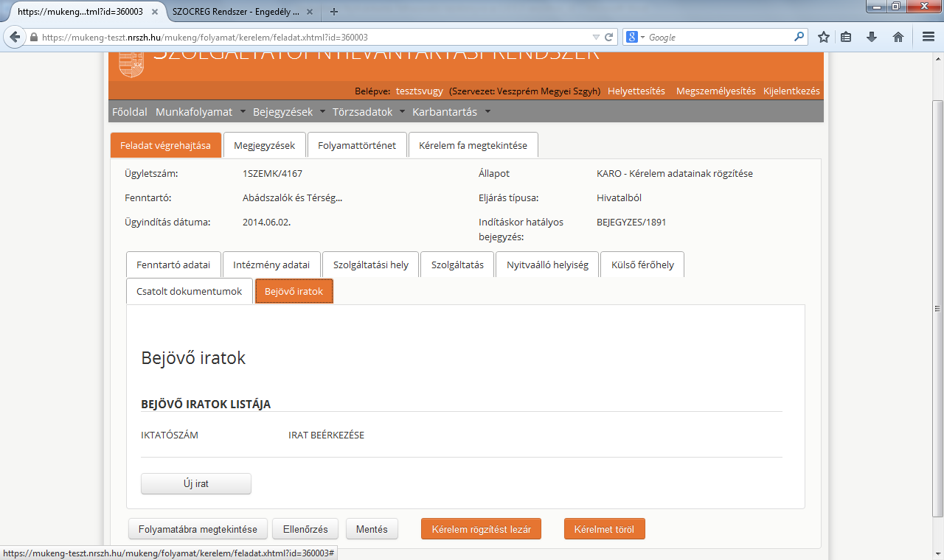The image size is (944, 560).
Task: Click padlock site identity icon
Action: pyautogui.click(x=34, y=37)
